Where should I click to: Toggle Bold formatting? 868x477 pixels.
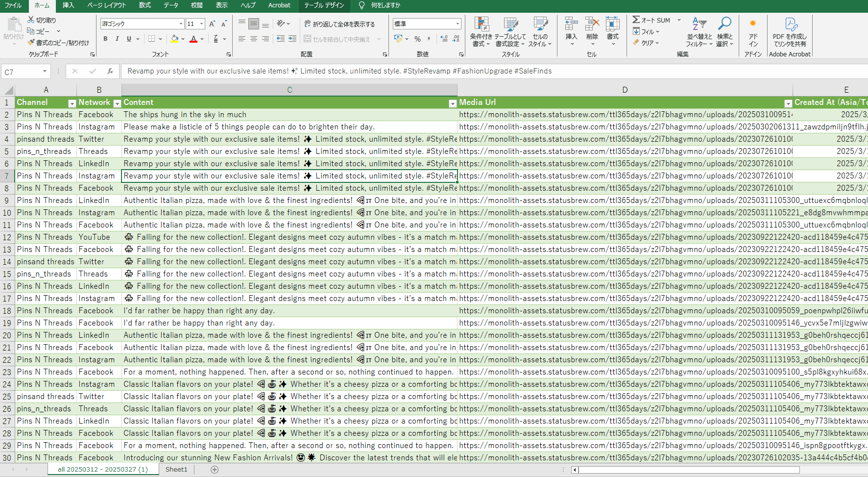tap(105, 39)
